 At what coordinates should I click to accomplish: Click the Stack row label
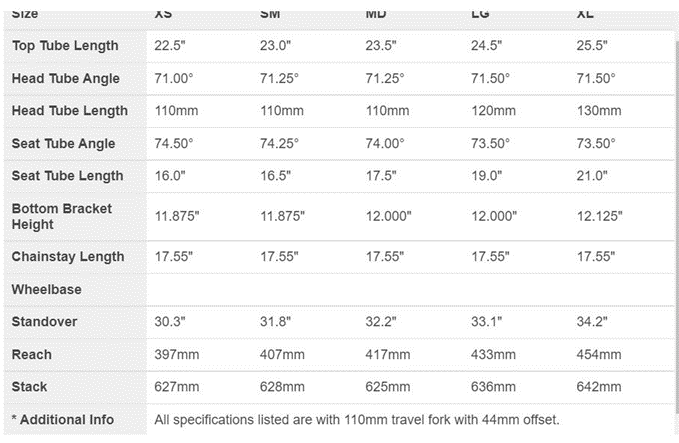pyautogui.click(x=31, y=387)
